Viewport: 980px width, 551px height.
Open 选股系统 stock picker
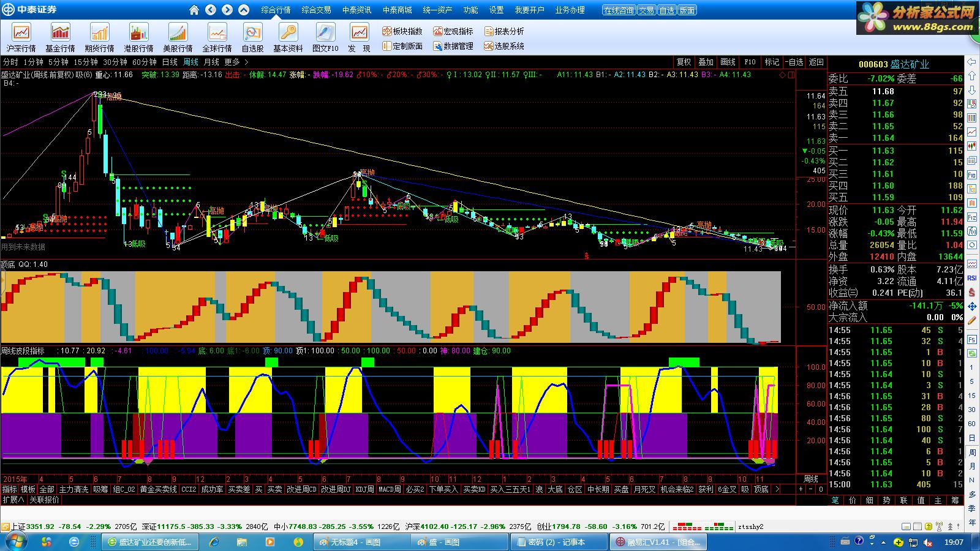(x=504, y=46)
